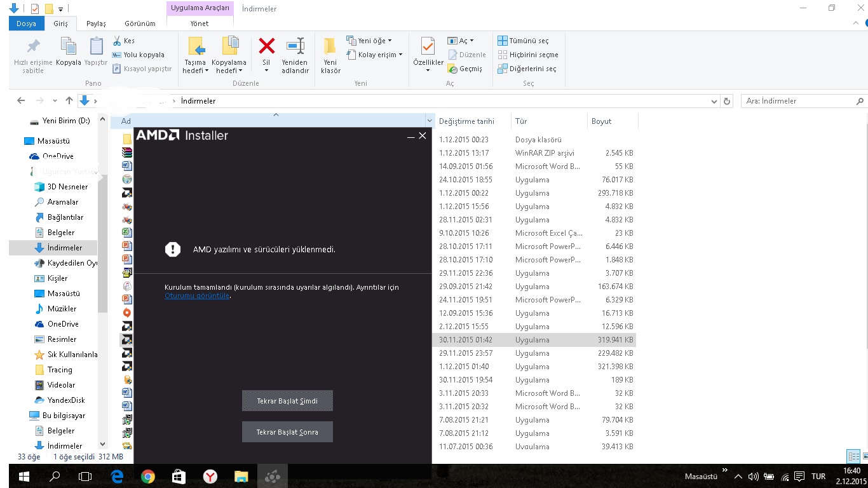This screenshot has width=868, height=488.
Task: Click the red Sil delete icon
Action: [x=266, y=46]
